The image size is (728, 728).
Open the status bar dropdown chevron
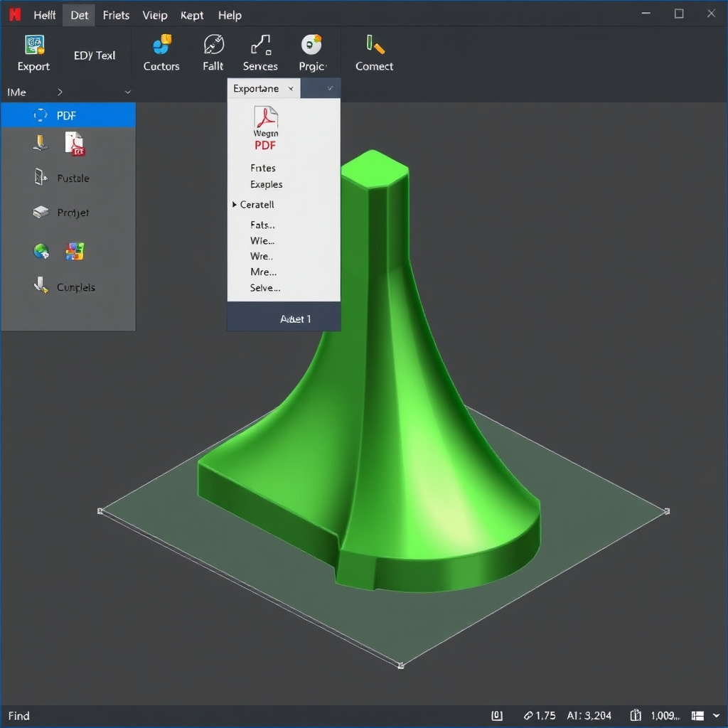(x=716, y=715)
